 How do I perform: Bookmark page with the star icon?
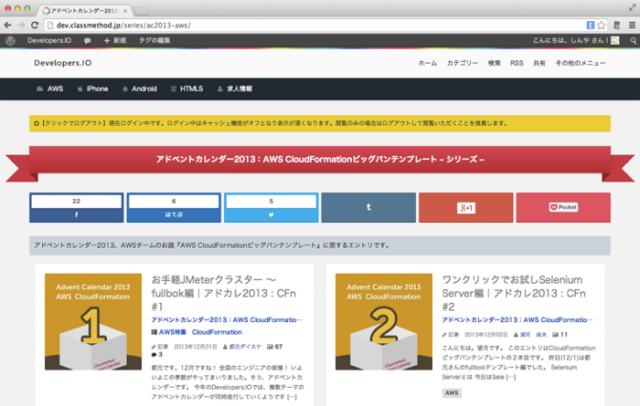601,25
